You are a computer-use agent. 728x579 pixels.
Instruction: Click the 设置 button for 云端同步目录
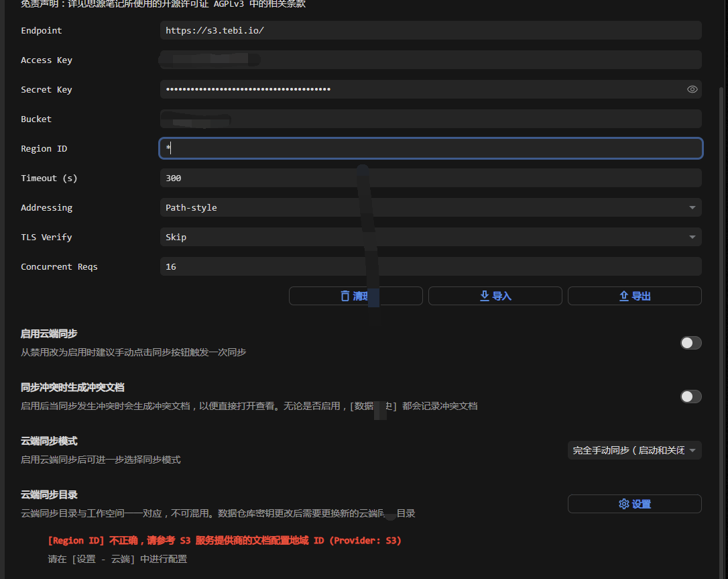[634, 504]
